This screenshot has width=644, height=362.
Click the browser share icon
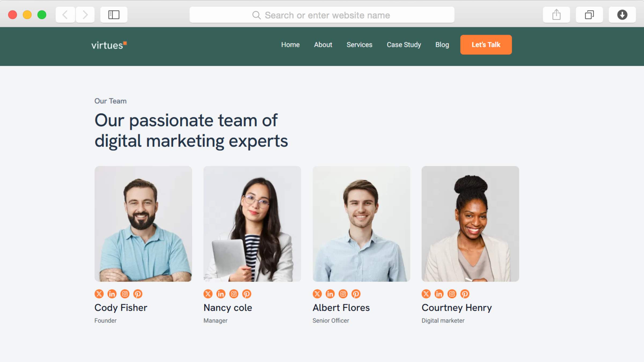556,15
